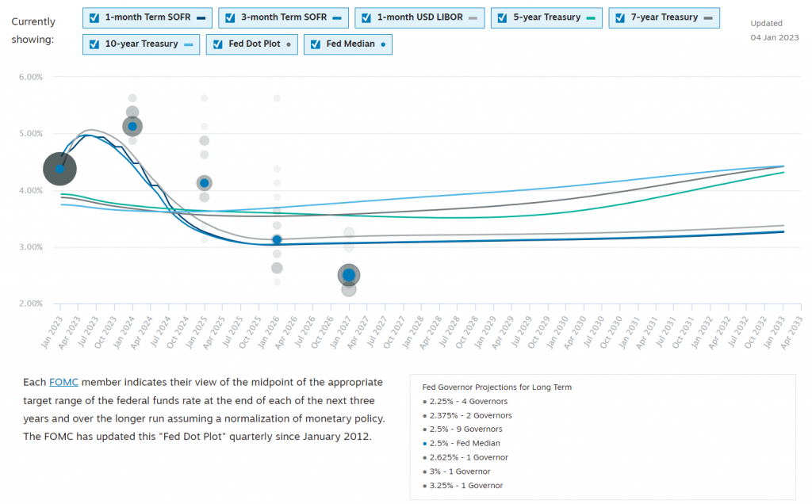This screenshot has height=504, width=812.
Task: Select the '2.5% - Fed Median' legend entry
Action: 464,444
